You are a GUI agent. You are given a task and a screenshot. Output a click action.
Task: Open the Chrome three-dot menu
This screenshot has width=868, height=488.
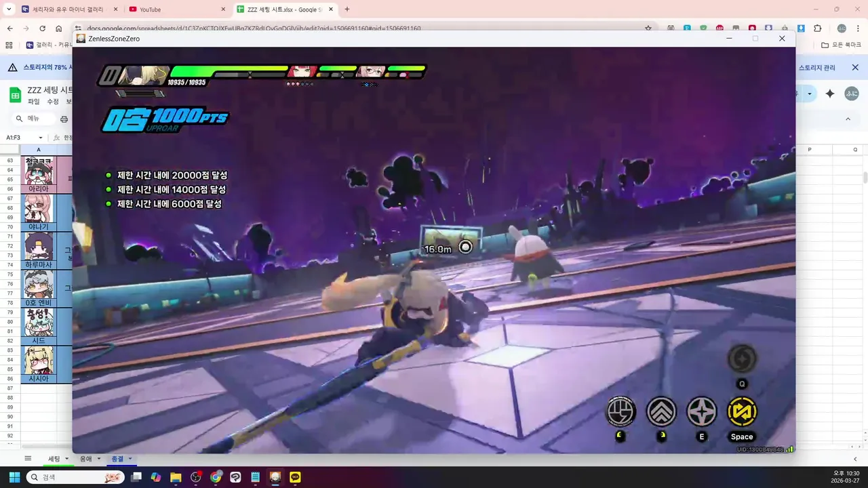[858, 28]
